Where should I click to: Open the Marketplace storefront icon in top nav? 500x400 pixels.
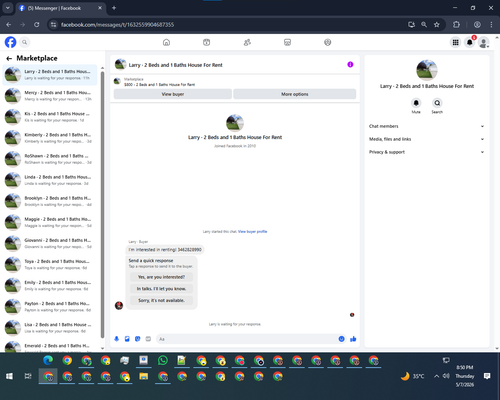tap(287, 42)
